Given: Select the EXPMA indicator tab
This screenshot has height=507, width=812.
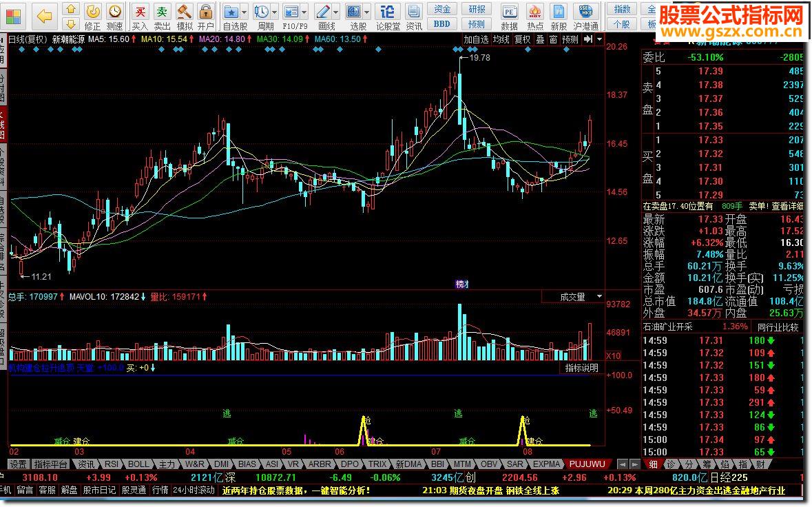Looking at the screenshot, I should coord(546,464).
